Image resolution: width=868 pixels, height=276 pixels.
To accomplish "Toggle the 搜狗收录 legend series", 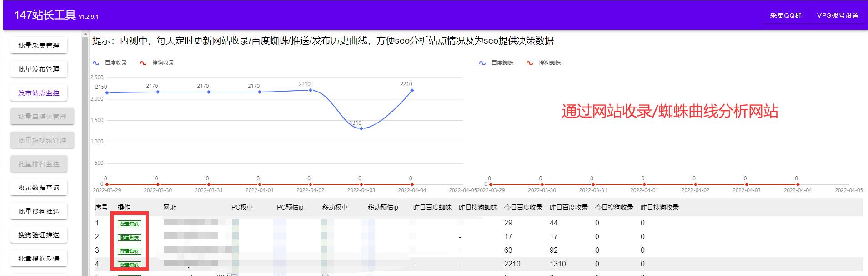I will point(157,63).
